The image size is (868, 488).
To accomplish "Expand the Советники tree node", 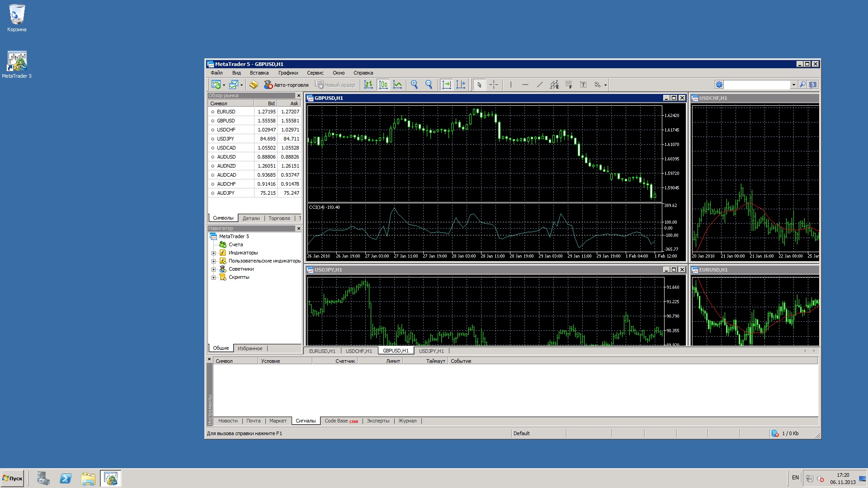I will pyautogui.click(x=213, y=269).
